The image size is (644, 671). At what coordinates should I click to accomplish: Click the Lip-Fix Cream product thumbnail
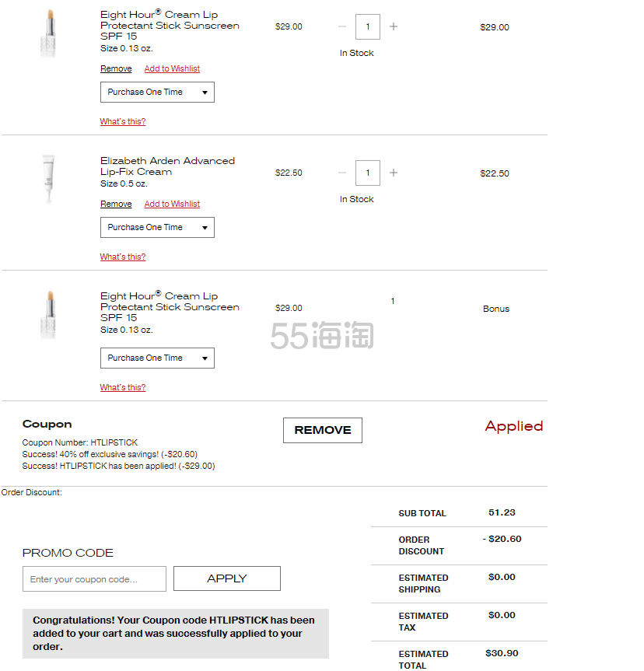(49, 179)
